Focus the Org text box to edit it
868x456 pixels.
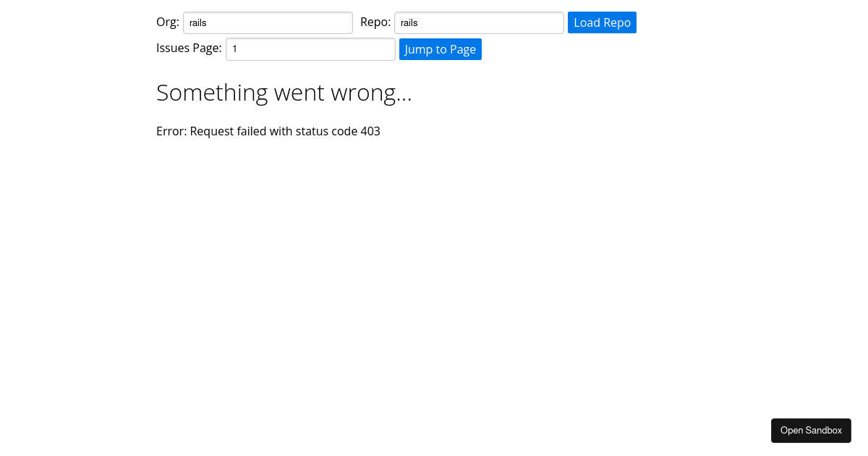click(x=268, y=22)
